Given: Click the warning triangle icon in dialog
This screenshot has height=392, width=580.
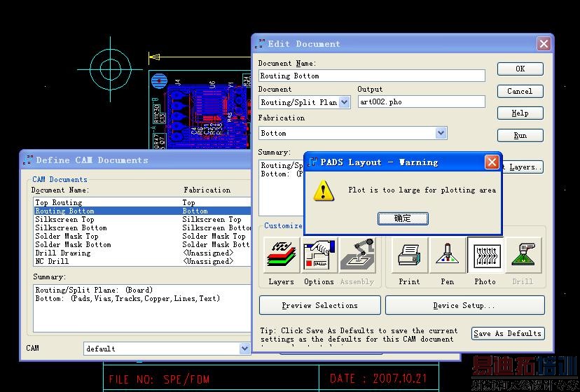Looking at the screenshot, I should coord(324,190).
